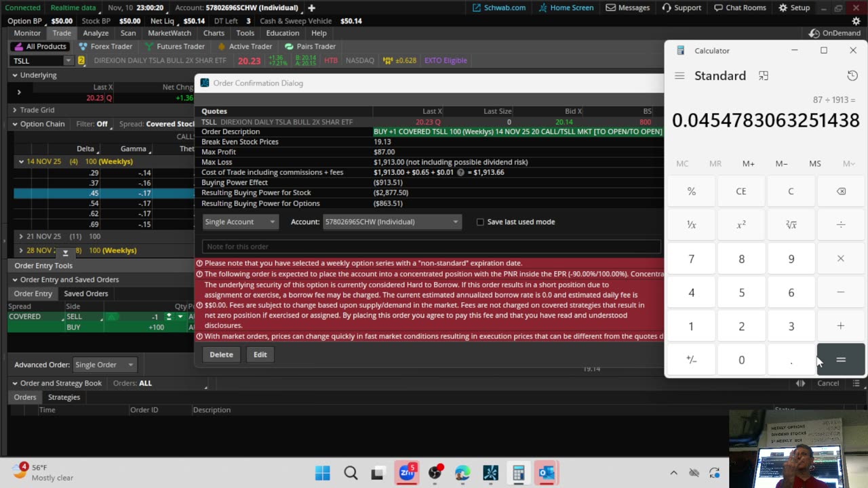Click Edit in Order Confirmation Dialog
Viewport: 868px width, 488px height.
coord(260,354)
